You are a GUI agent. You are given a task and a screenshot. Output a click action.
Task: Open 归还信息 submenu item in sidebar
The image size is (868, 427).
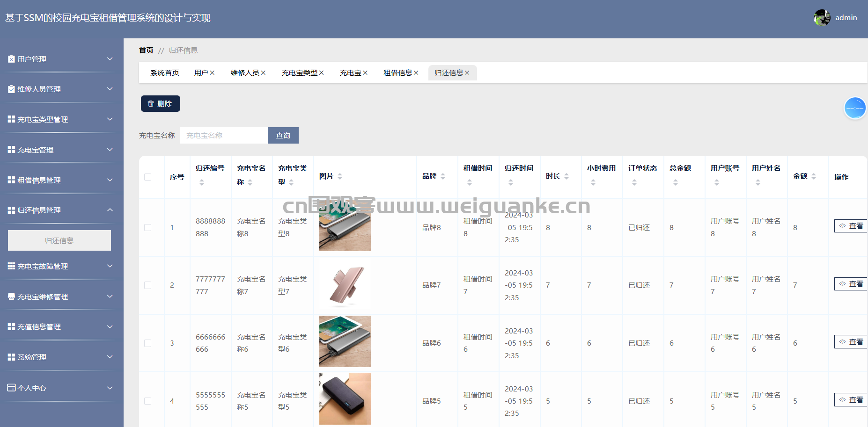coord(59,240)
